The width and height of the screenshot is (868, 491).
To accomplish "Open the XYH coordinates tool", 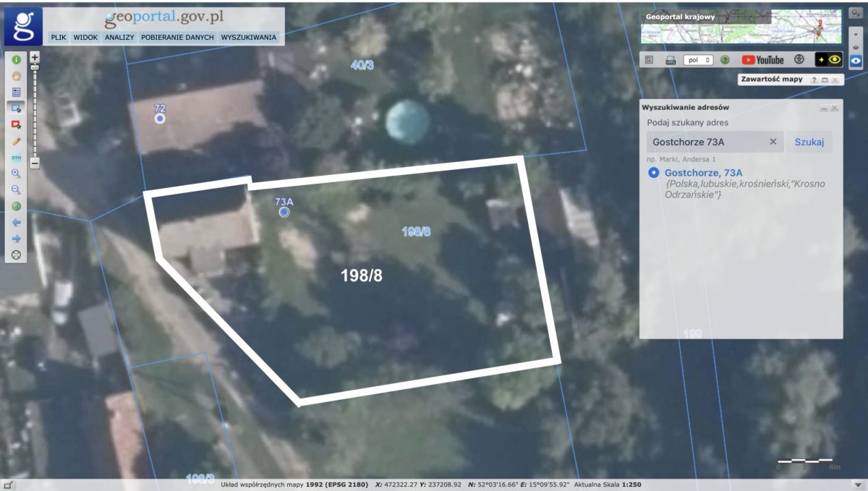I will (x=16, y=158).
